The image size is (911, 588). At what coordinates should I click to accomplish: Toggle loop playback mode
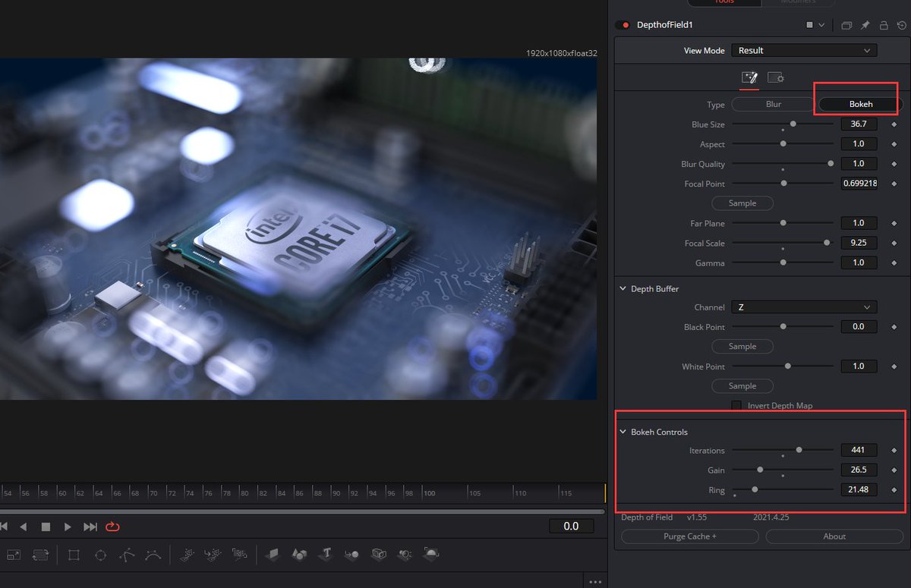pyautogui.click(x=113, y=527)
